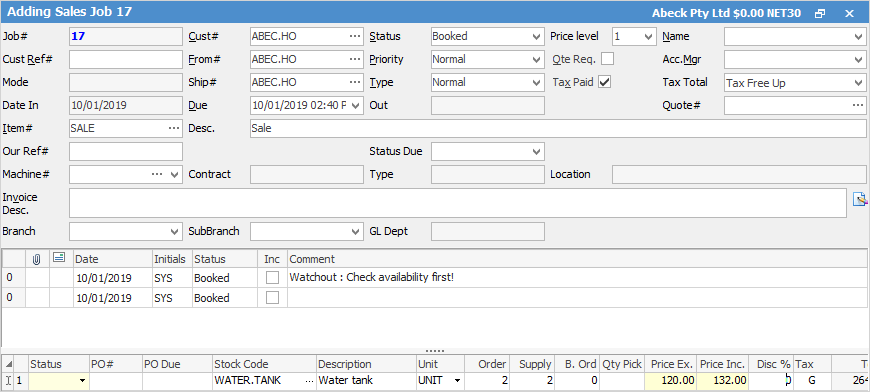Viewport: 870px width, 392px height.
Task: Tick Inc checkbox for Watchout comment row
Action: 272,278
